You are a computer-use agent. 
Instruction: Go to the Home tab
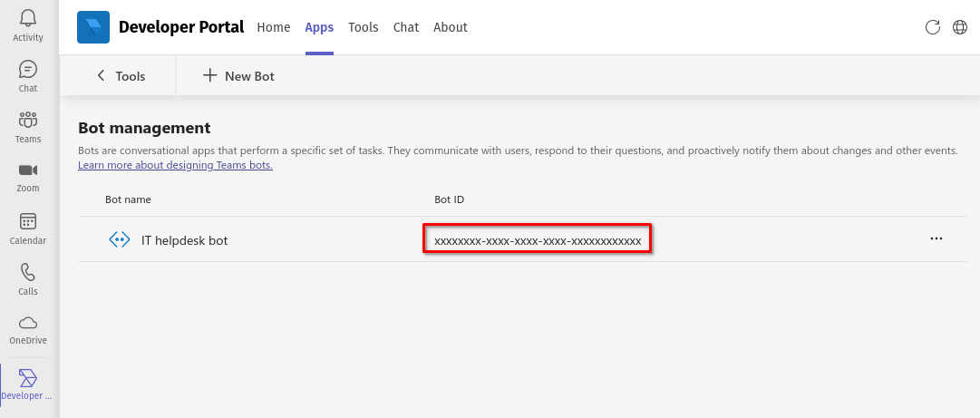274,27
